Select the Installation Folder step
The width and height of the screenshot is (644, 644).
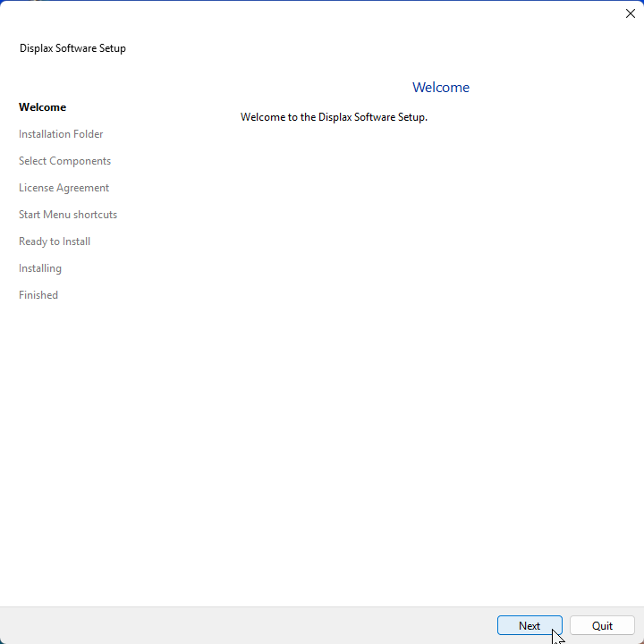tap(61, 134)
